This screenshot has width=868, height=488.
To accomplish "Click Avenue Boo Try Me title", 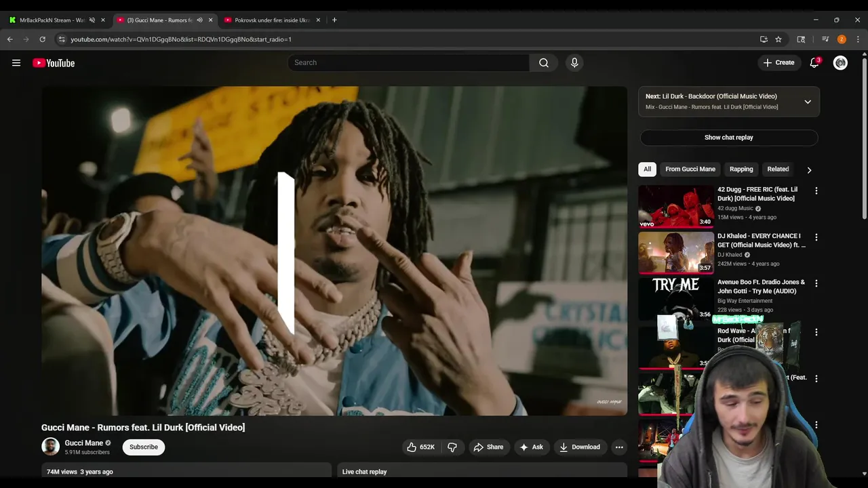I will click(761, 287).
